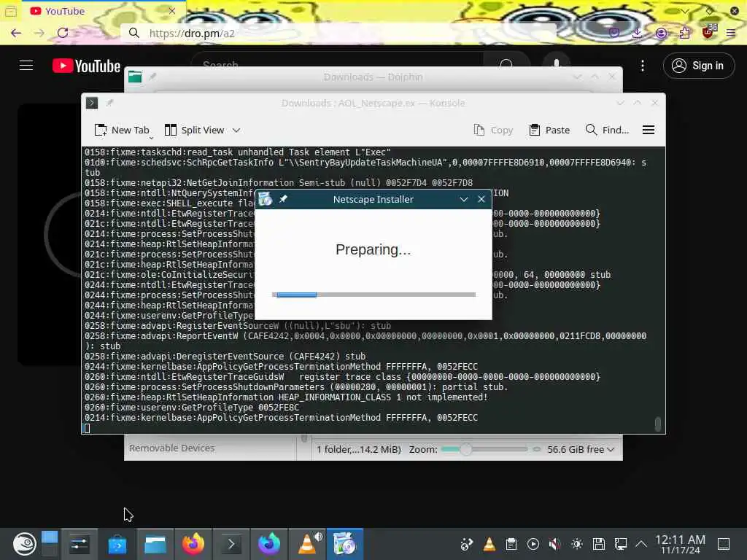
Task: Switch to Firefox in the taskbar
Action: 193,544
